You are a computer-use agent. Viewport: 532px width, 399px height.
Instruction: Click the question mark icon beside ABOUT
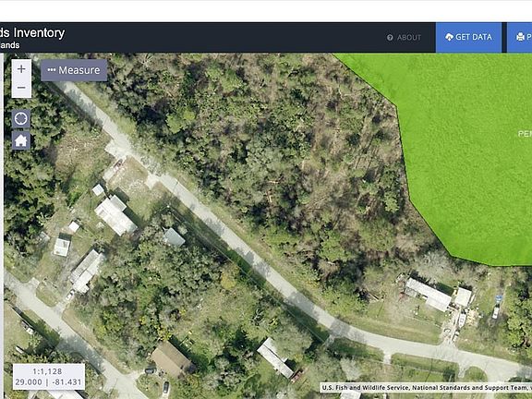(390, 38)
